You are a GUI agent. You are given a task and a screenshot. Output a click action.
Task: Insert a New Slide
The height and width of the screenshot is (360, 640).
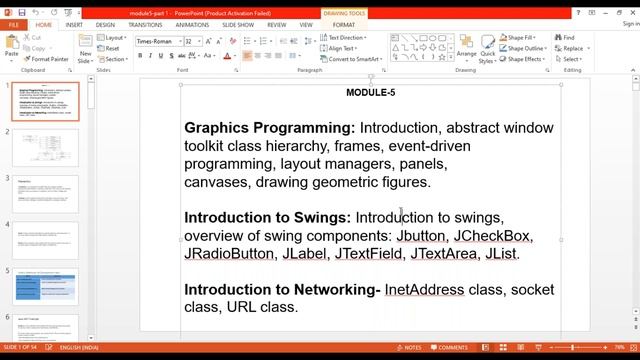click(x=85, y=49)
